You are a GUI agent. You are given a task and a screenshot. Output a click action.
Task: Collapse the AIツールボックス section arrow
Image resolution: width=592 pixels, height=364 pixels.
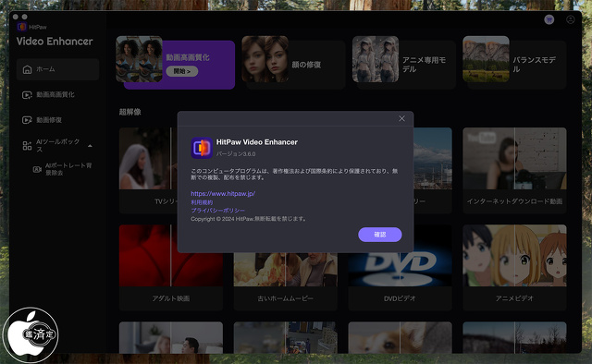tap(90, 146)
